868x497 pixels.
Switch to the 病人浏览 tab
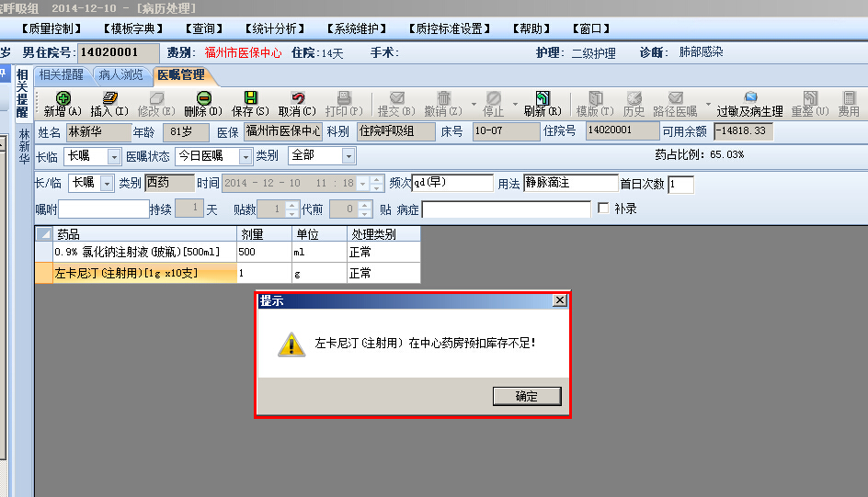coord(120,75)
